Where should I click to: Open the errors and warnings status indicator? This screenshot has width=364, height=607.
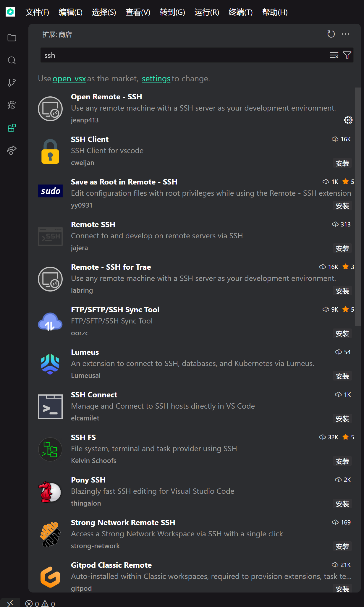click(40, 603)
